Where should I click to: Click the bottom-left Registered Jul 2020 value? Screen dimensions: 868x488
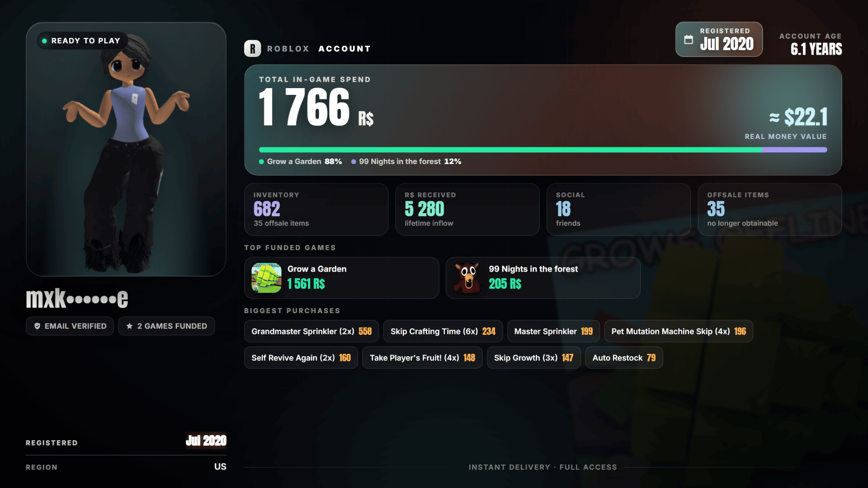point(206,441)
